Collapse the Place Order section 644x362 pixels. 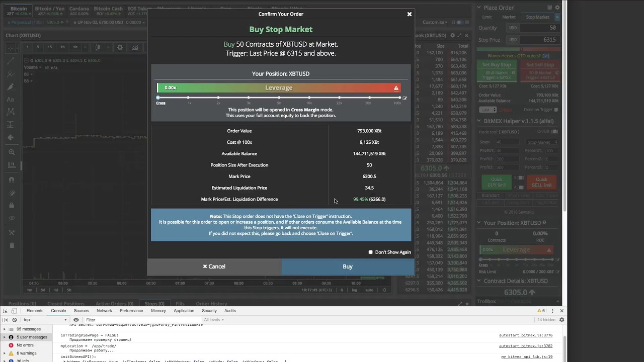(479, 8)
